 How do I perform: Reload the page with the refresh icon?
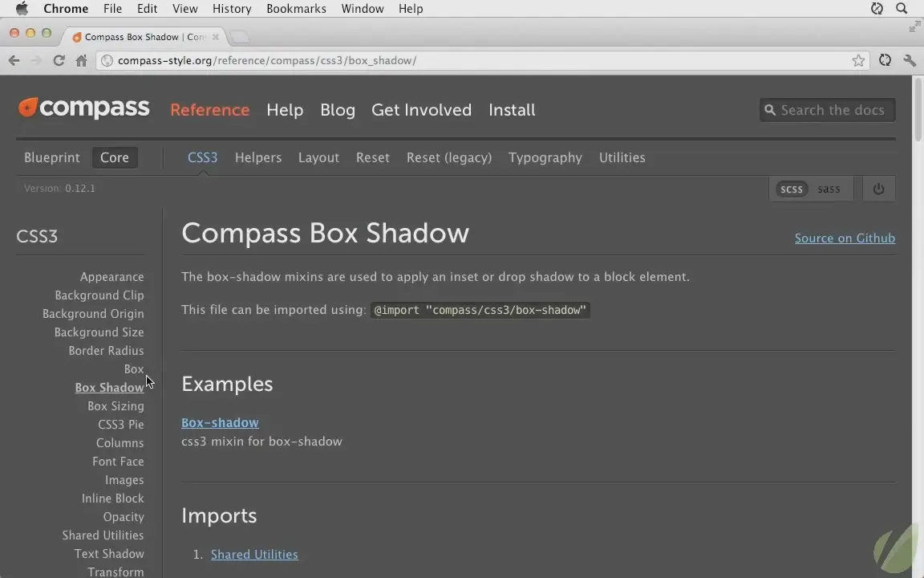(x=59, y=61)
